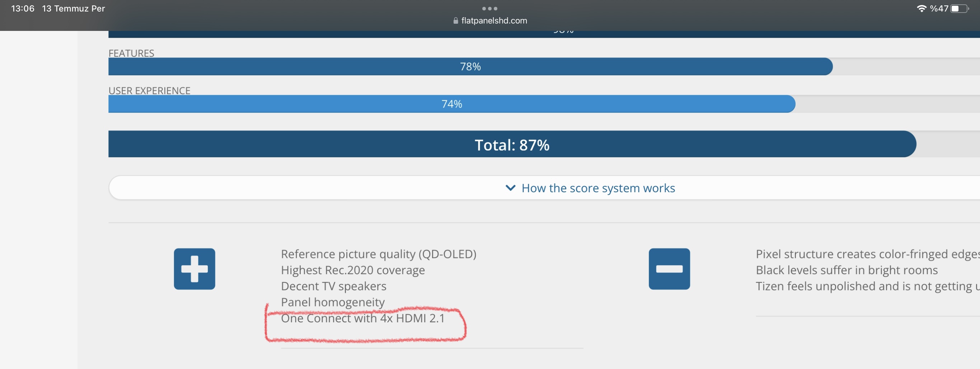
Task: Tap the %47 battery percentage
Action: pyautogui.click(x=939, y=8)
